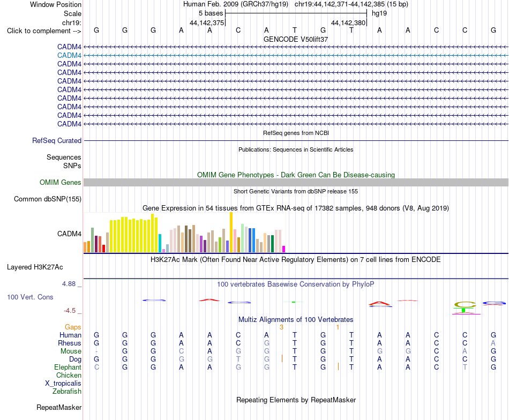Click the 'Click to complement -->' label
Screen dimensions: 509x420
click(x=44, y=31)
